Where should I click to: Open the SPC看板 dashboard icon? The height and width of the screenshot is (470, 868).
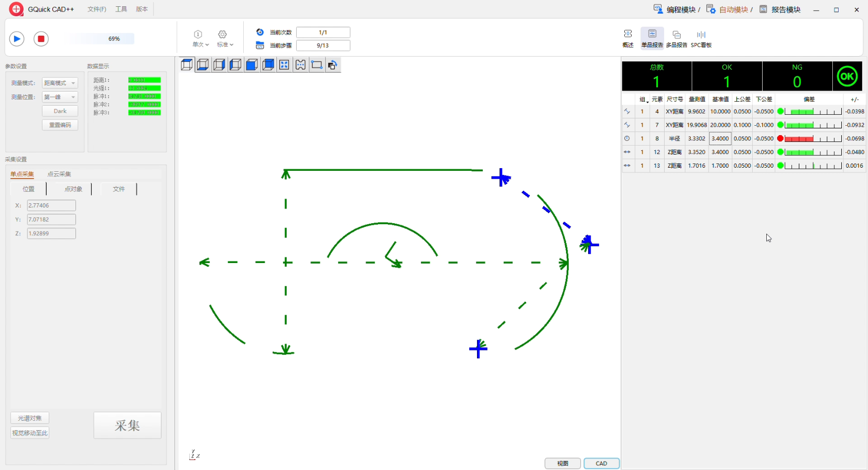(x=701, y=39)
